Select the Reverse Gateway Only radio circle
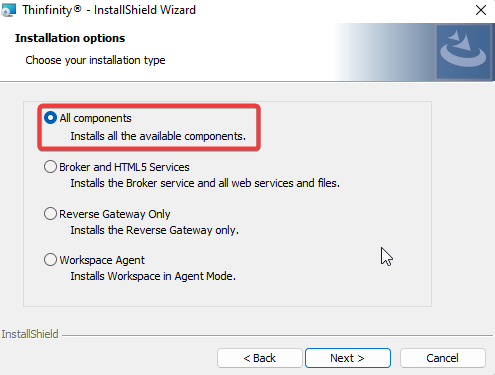This screenshot has width=495, height=375. pos(50,214)
